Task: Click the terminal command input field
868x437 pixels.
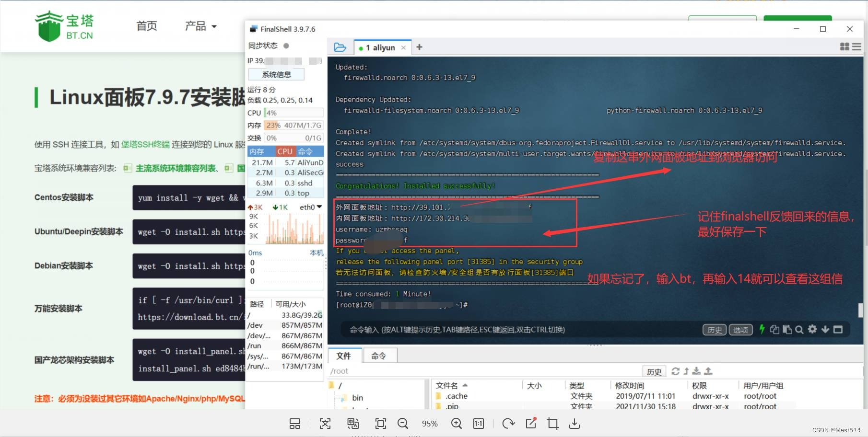Action: click(x=480, y=329)
